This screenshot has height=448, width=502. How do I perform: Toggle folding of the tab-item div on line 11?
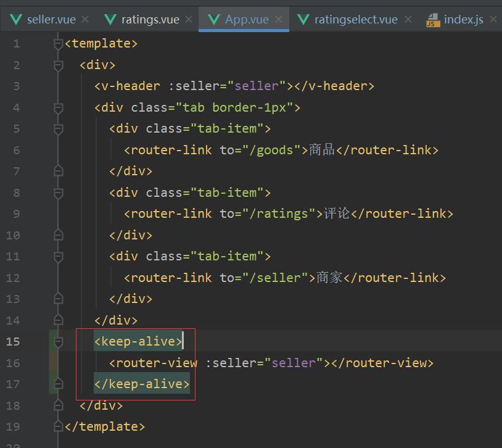point(57,256)
